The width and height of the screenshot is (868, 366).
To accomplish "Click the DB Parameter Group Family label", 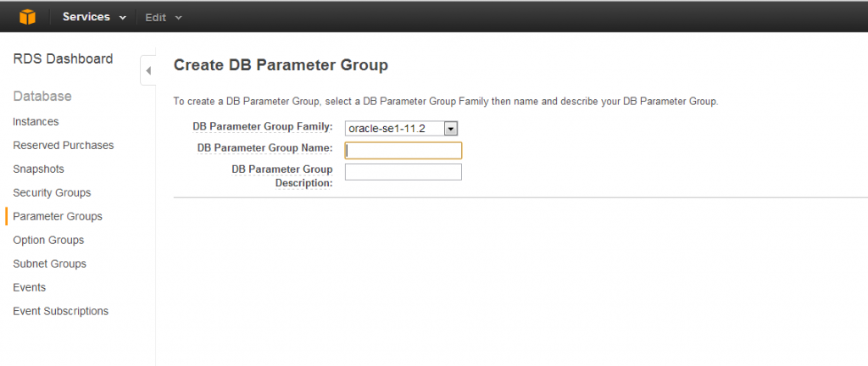I will pyautogui.click(x=263, y=126).
